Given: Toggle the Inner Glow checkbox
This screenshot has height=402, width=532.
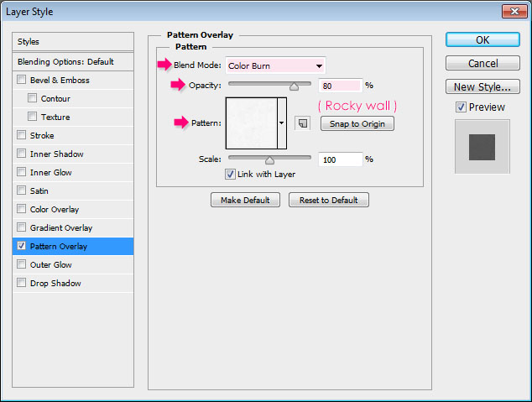Looking at the screenshot, I should click(21, 172).
